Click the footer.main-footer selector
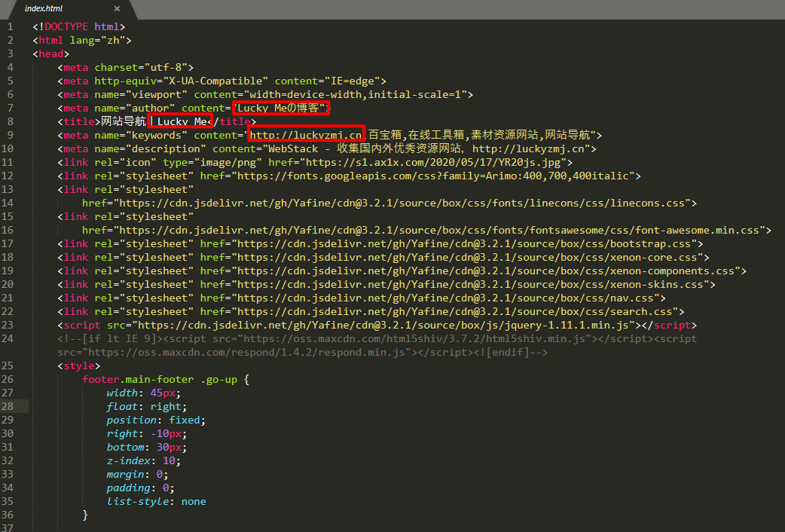This screenshot has width=785, height=532. point(138,379)
